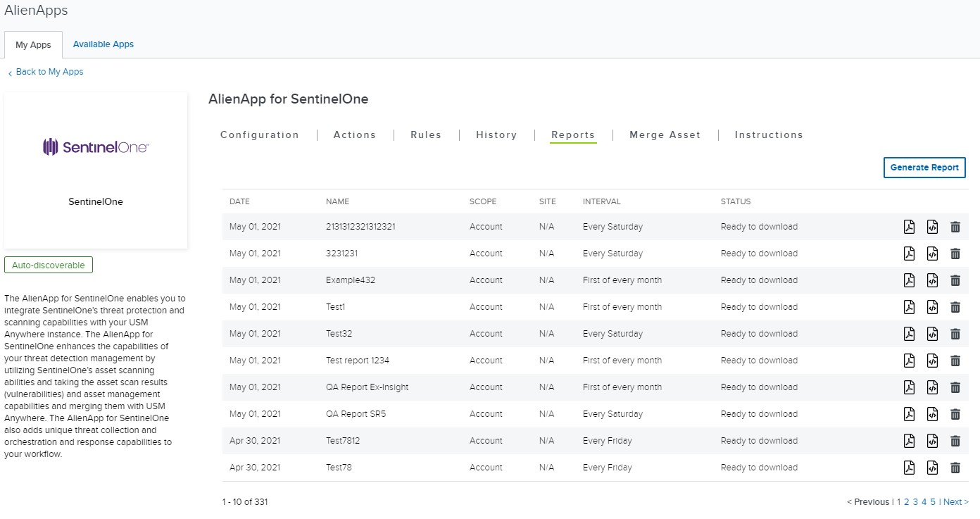Select the report name Test7812

point(343,441)
